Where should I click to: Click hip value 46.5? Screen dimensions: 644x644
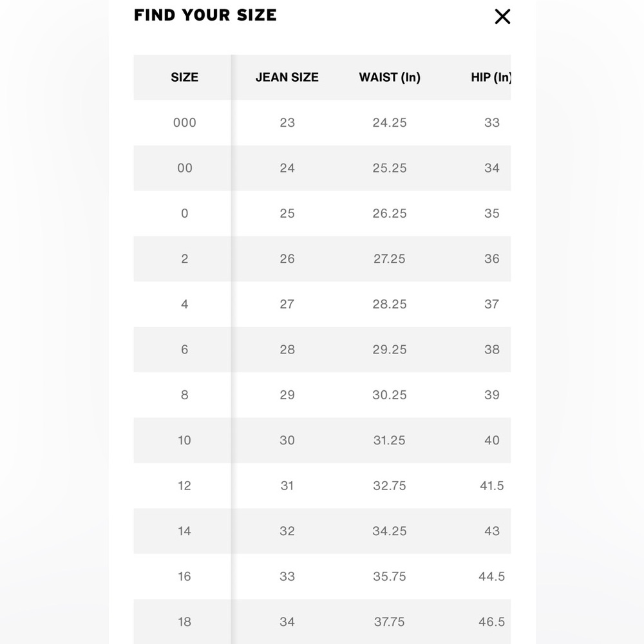coord(491,622)
